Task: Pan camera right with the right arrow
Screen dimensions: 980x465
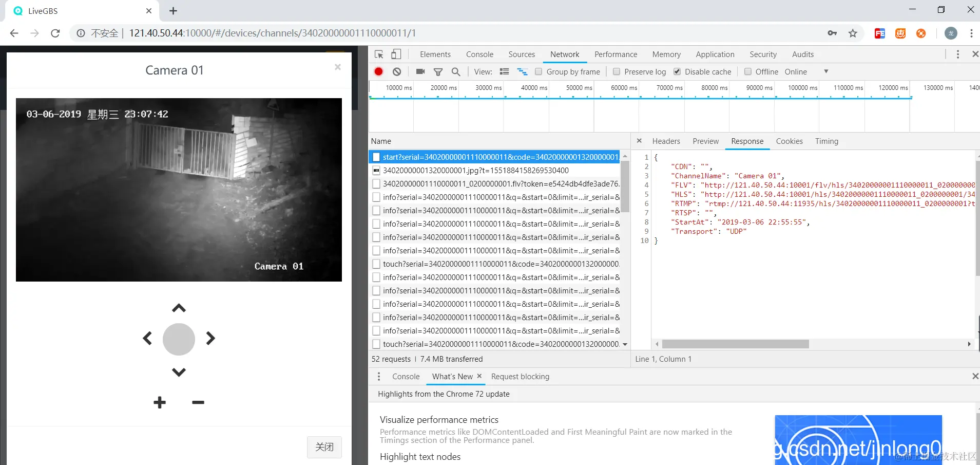Action: [x=210, y=338]
